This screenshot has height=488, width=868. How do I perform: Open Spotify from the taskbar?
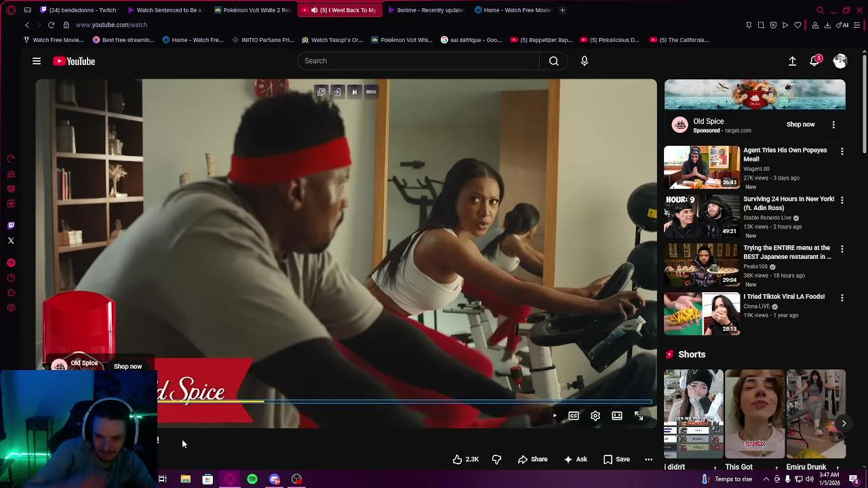coord(252,479)
